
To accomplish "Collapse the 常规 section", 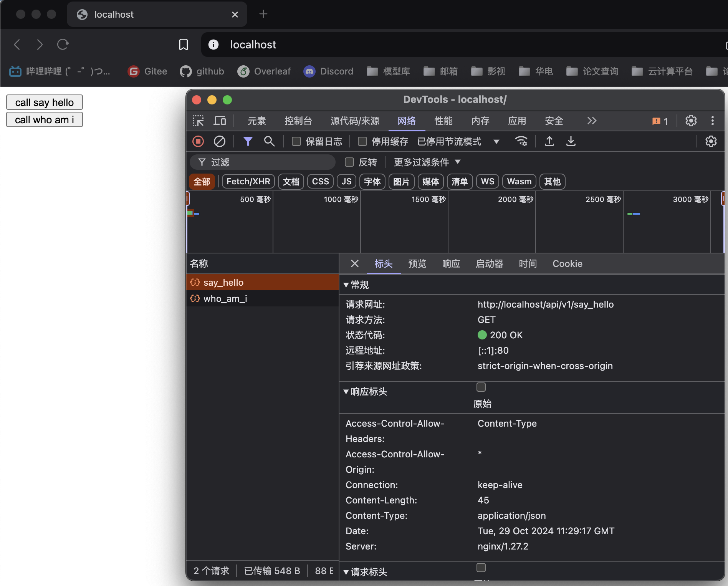I will (x=346, y=285).
